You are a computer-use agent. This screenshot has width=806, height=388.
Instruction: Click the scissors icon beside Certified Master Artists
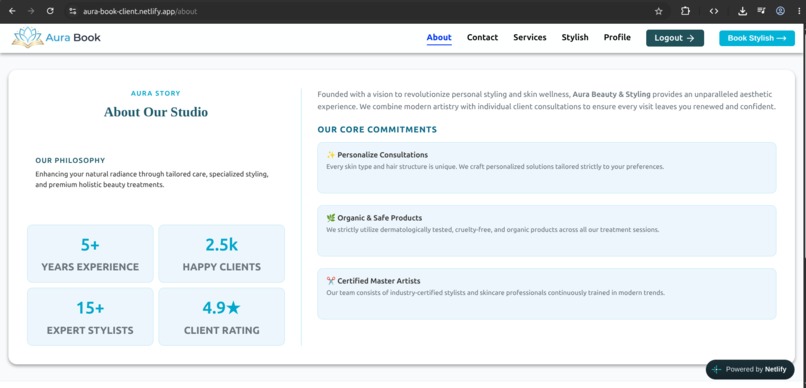(331, 281)
